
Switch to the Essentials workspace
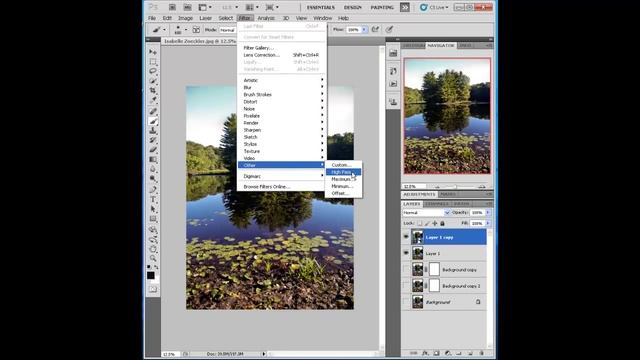[321, 7]
